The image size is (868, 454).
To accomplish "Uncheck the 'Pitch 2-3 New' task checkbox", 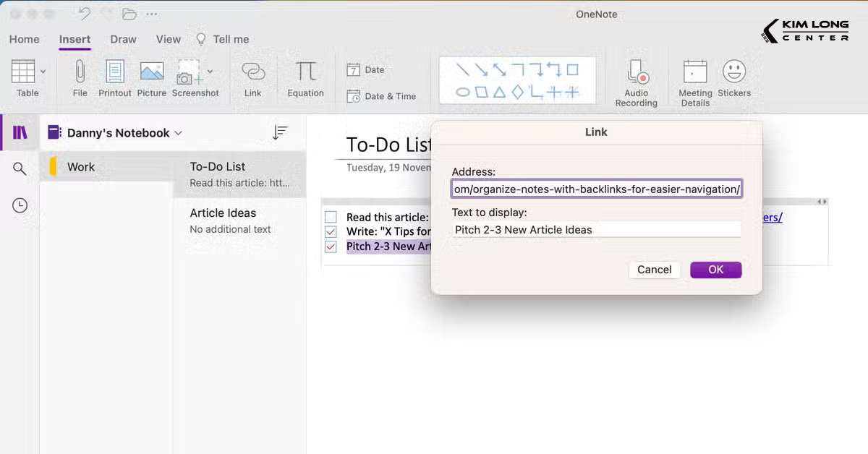I will pos(332,247).
